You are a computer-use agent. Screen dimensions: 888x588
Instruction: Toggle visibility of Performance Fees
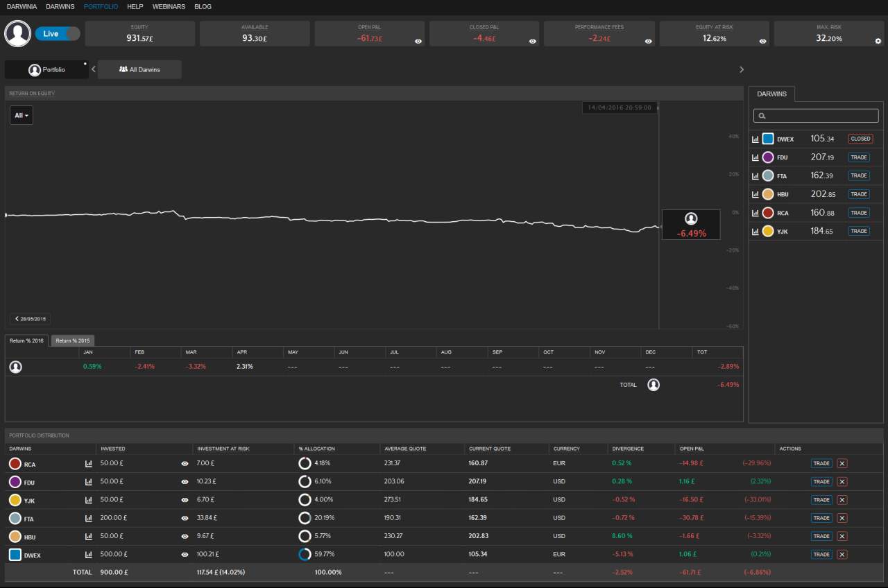tap(648, 41)
